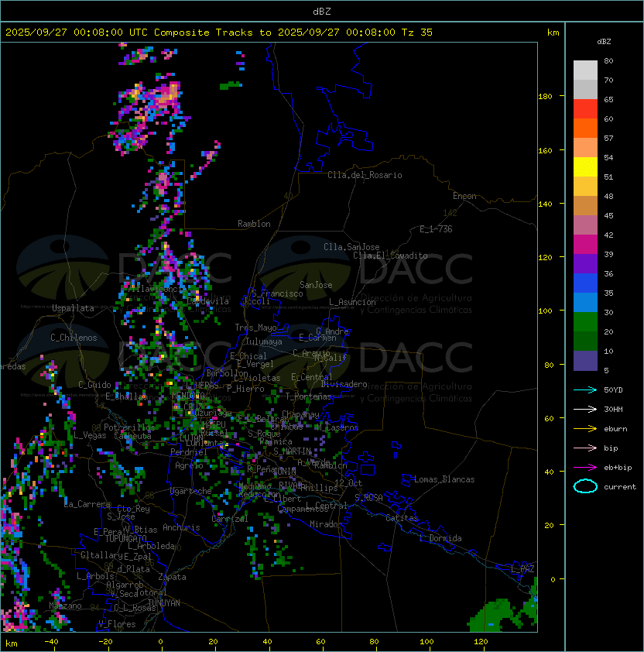
Task: Click the Zapata map label
Action: click(172, 577)
